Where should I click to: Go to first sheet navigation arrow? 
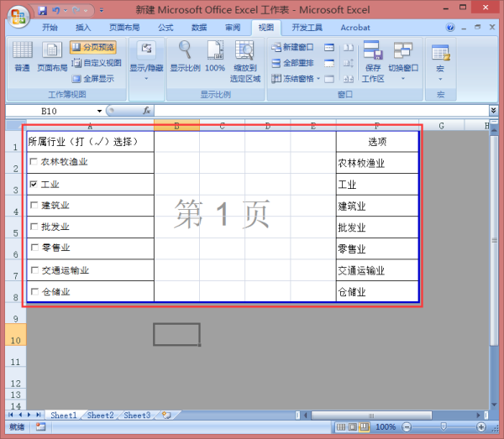[x=11, y=415]
